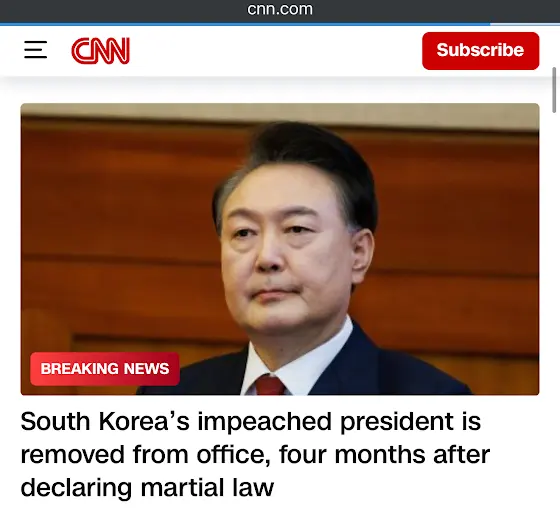Open the hamburger navigation menu

click(35, 50)
